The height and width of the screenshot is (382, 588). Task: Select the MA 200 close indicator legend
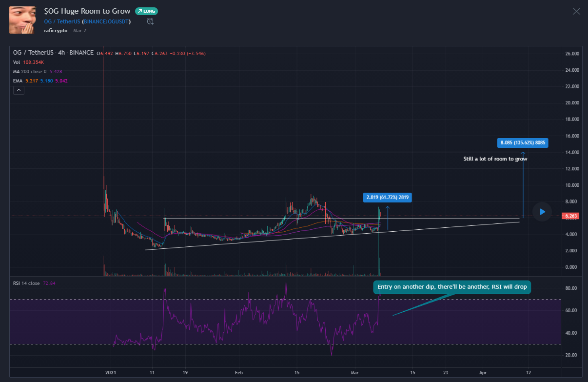point(30,71)
